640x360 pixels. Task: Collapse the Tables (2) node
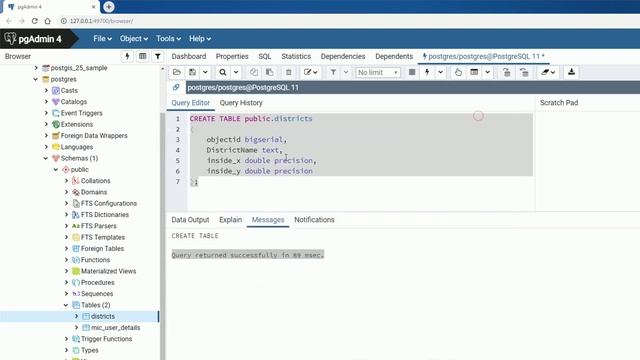tap(66, 305)
